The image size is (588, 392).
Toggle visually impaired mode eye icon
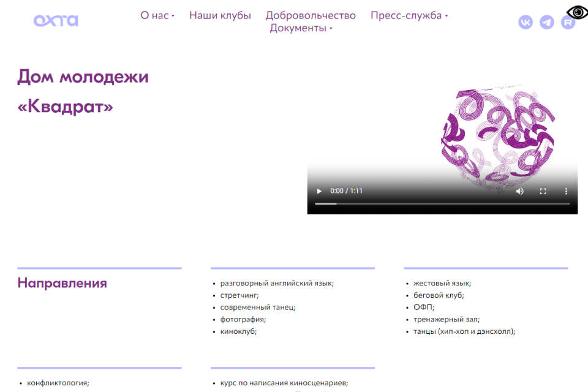pos(576,12)
